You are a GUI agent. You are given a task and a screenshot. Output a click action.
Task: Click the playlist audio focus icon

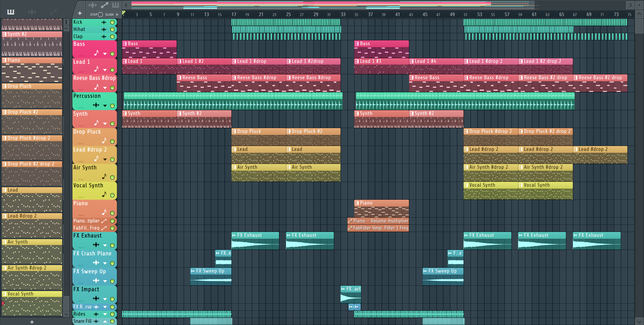pyautogui.click(x=93, y=5)
